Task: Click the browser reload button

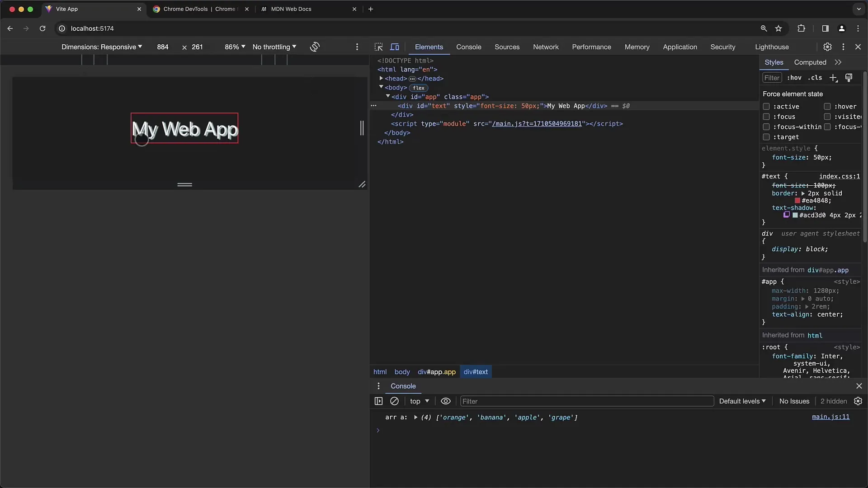Action: coord(42,28)
